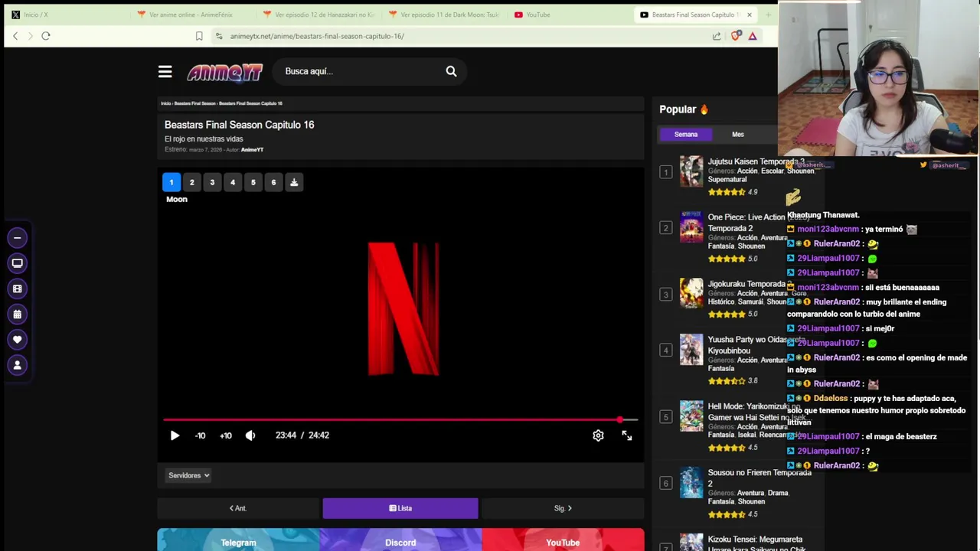980x551 pixels.
Task: Play the video with the play button
Action: (175, 435)
